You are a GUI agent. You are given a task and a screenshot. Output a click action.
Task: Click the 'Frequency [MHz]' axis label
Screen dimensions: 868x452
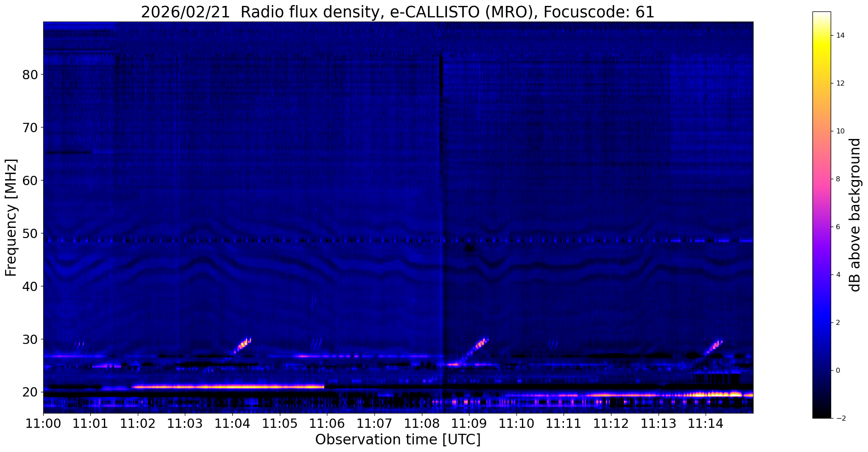11,218
